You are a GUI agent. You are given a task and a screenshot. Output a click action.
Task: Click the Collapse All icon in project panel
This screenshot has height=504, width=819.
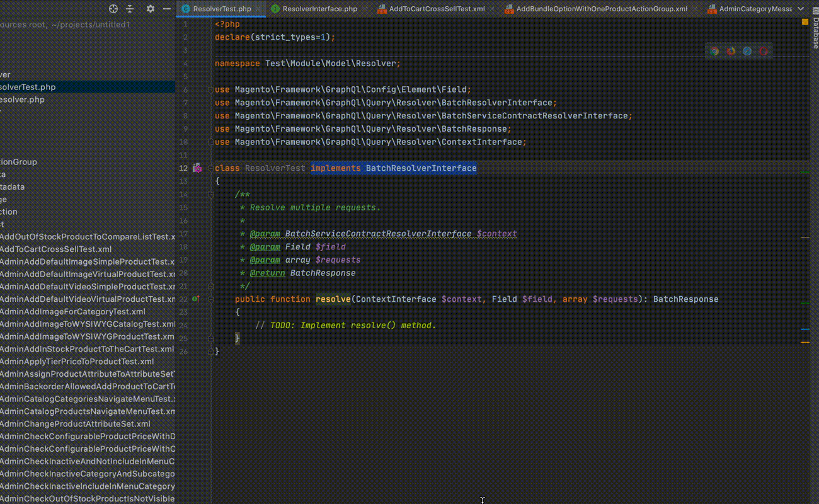coord(130,9)
